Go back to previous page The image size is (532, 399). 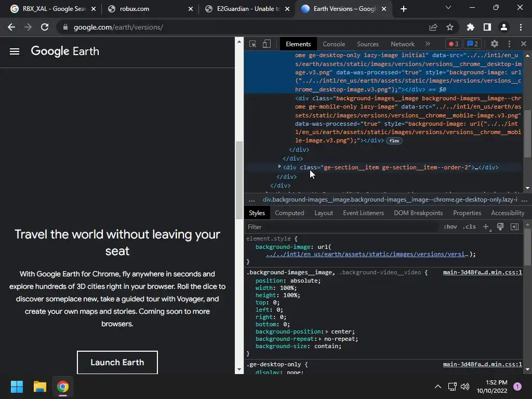(11, 27)
